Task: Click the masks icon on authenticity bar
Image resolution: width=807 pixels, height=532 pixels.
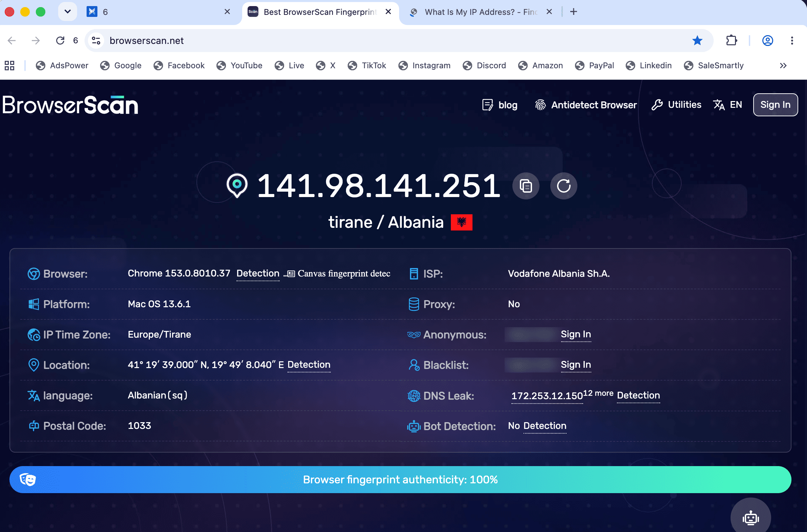Action: coord(27,479)
